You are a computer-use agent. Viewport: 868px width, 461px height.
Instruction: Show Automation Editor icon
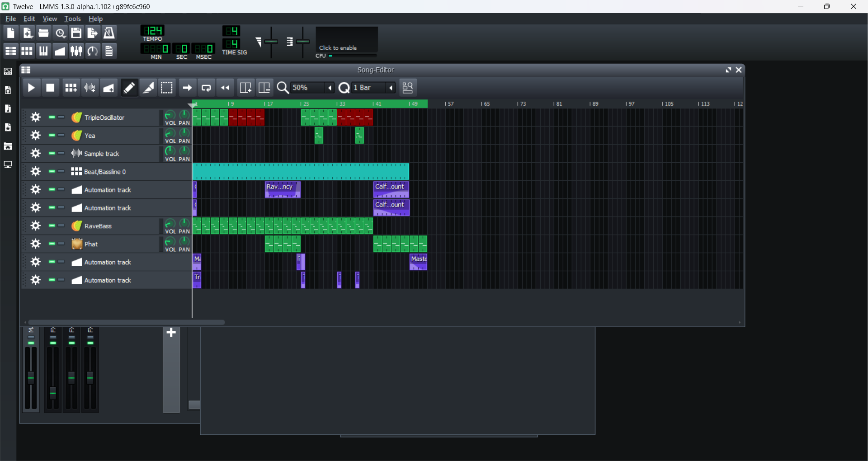tap(60, 51)
